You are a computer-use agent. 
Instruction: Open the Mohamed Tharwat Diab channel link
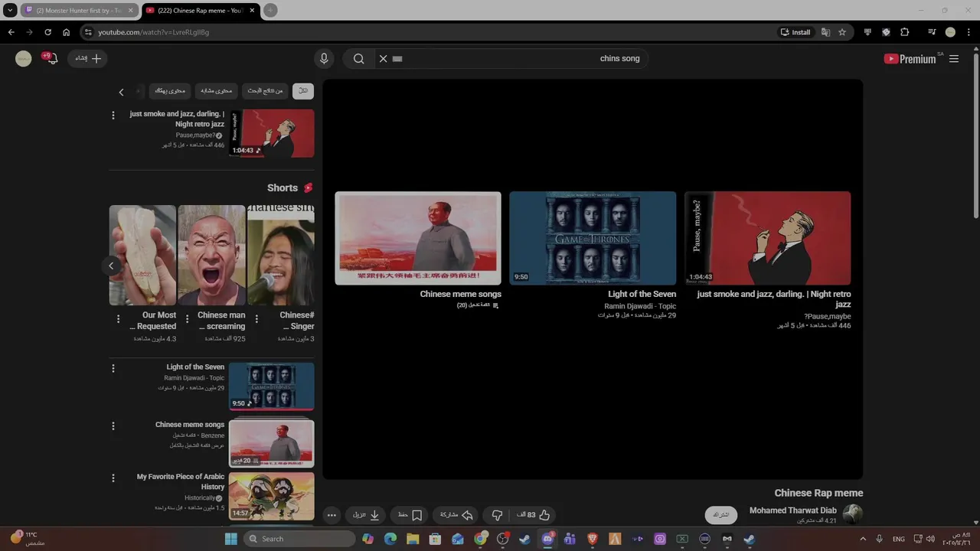(x=792, y=510)
